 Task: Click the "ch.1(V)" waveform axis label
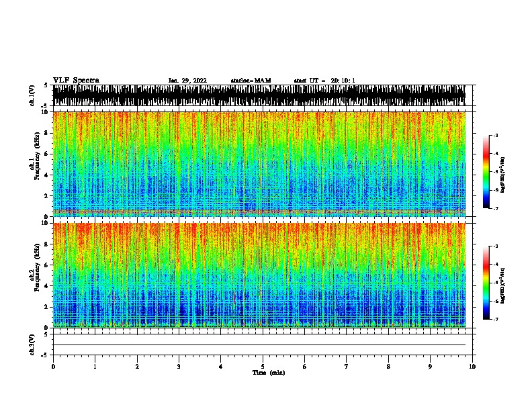(x=32, y=95)
